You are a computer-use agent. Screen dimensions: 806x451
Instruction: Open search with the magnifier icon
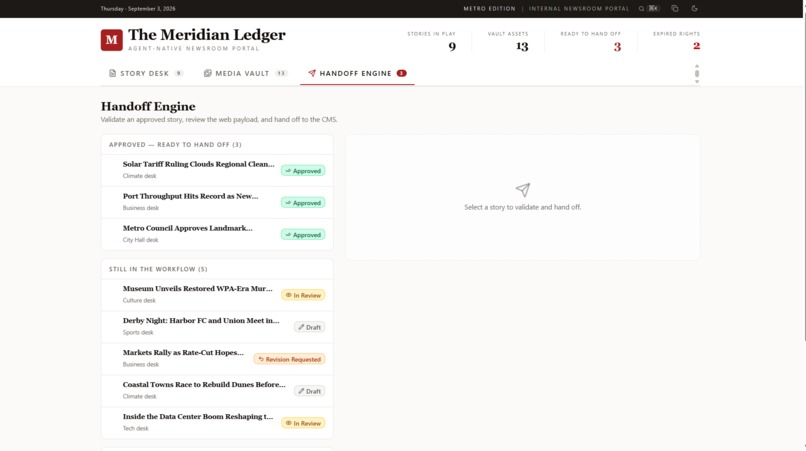[x=642, y=9]
